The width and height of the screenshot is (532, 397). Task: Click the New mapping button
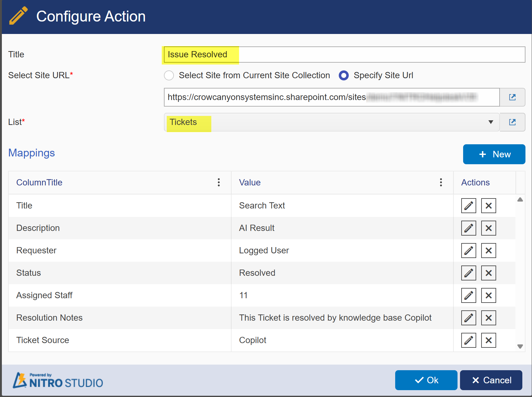click(x=494, y=154)
